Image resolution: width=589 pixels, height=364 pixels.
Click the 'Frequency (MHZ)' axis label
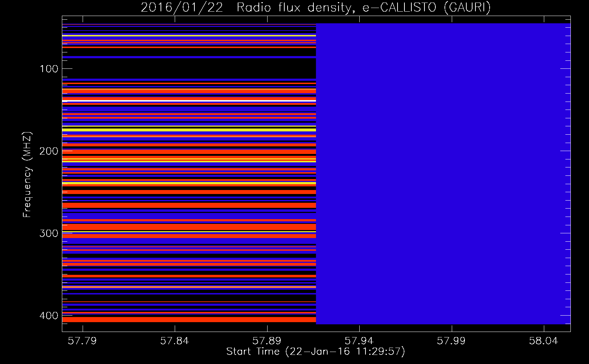click(27, 175)
